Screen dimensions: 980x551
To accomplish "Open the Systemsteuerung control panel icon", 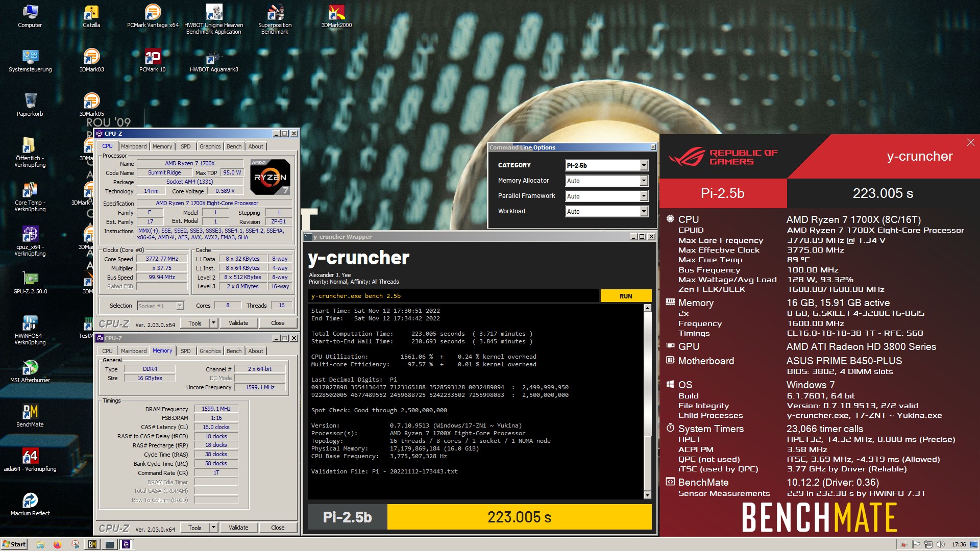I will pyautogui.click(x=30, y=60).
